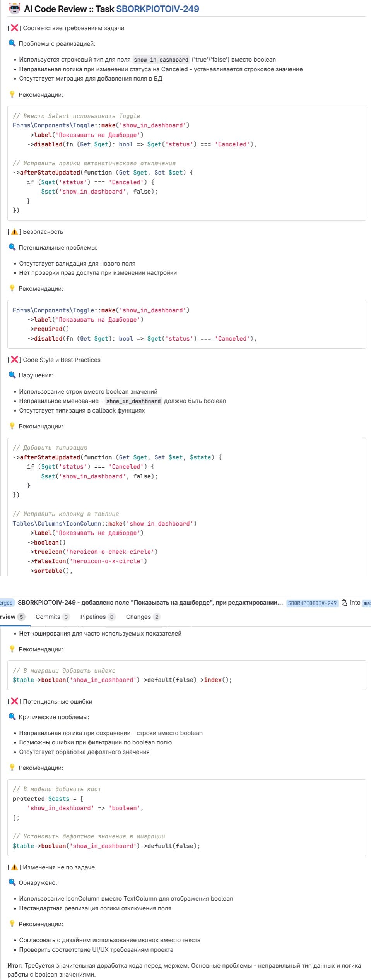This screenshot has width=371, height=980.
Task: Open the SBORKPIOTOIV-249 task link in the heading
Action: pyautogui.click(x=157, y=9)
